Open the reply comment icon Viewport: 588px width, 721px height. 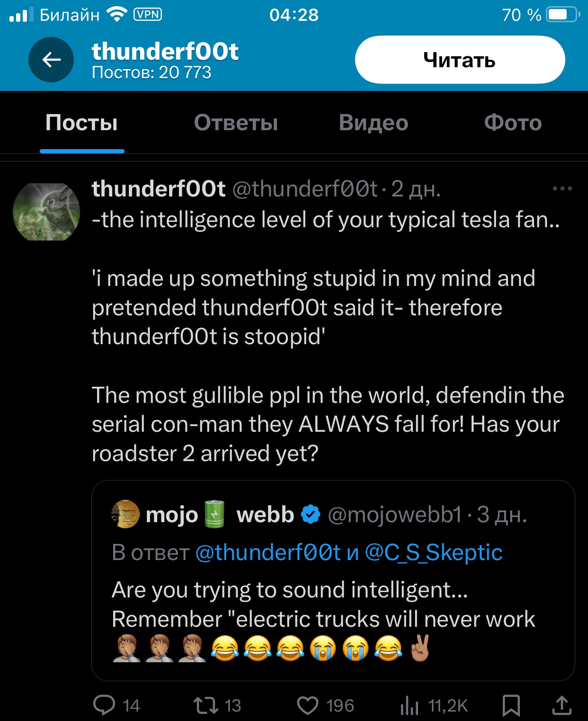point(104,705)
